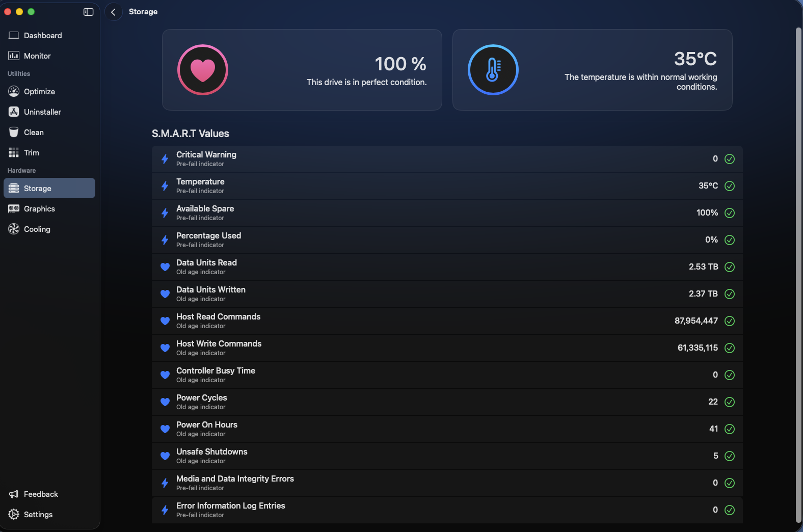Click the Storage title in header
This screenshot has width=803, height=532.
(143, 12)
